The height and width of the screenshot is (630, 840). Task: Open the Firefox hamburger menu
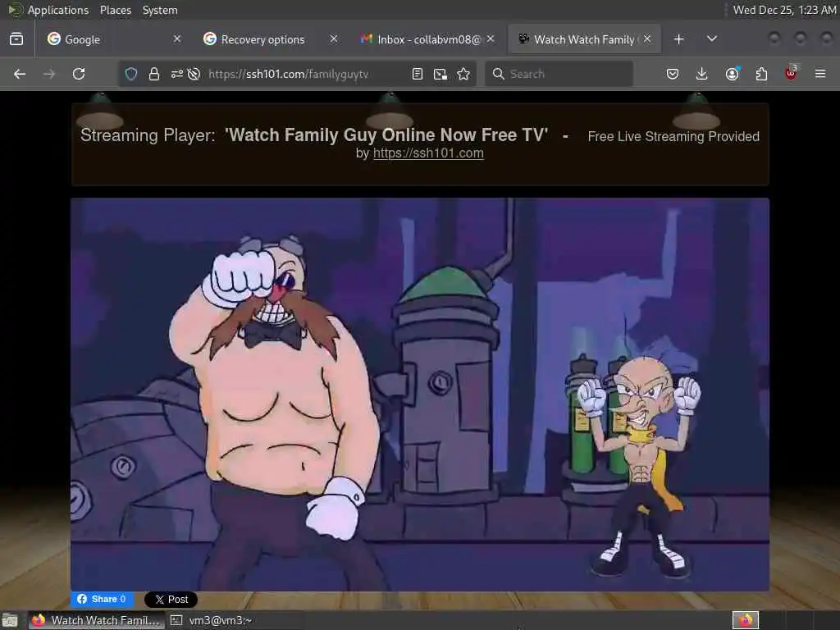[820, 74]
